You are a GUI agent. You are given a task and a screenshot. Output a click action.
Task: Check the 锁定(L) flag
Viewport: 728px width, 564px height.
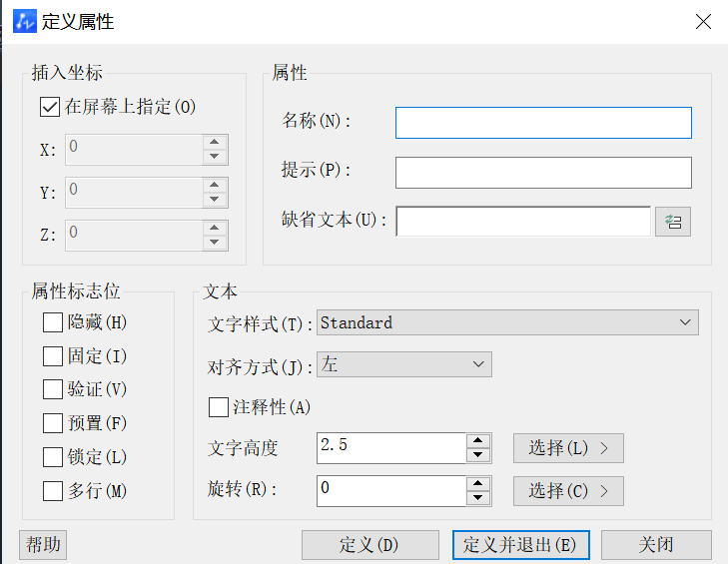[53, 457]
